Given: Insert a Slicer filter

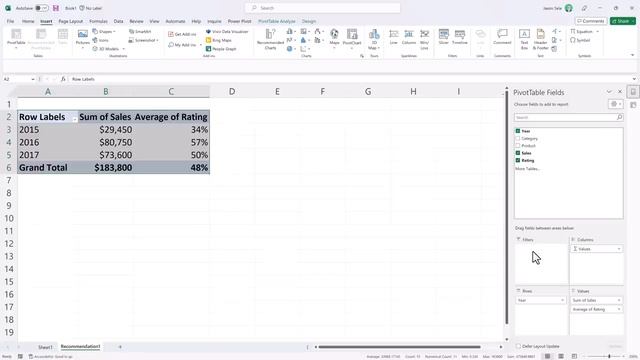Looking at the screenshot, I should 444,37.
